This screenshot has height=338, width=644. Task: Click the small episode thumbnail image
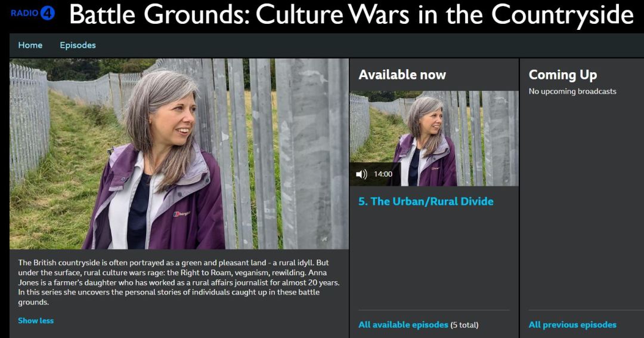(434, 139)
